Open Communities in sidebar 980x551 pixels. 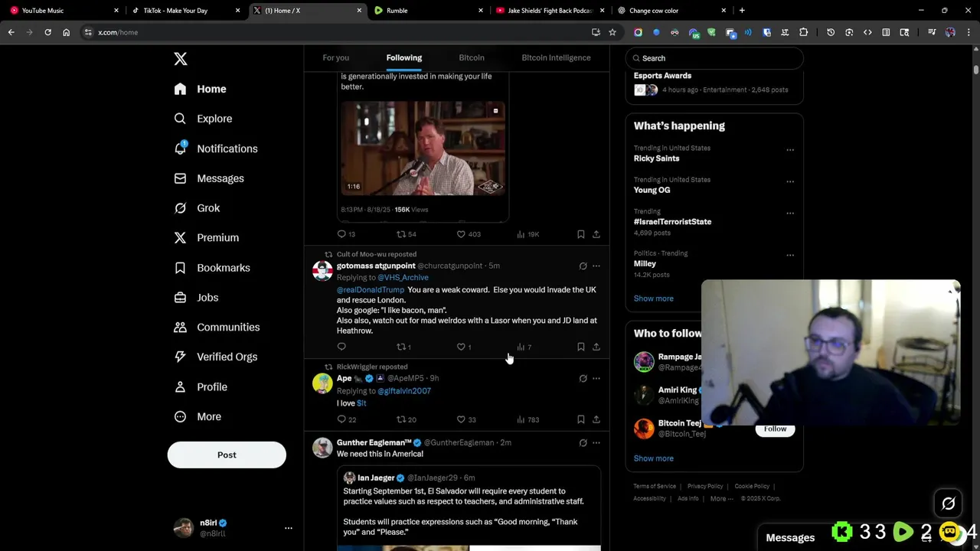(217, 327)
